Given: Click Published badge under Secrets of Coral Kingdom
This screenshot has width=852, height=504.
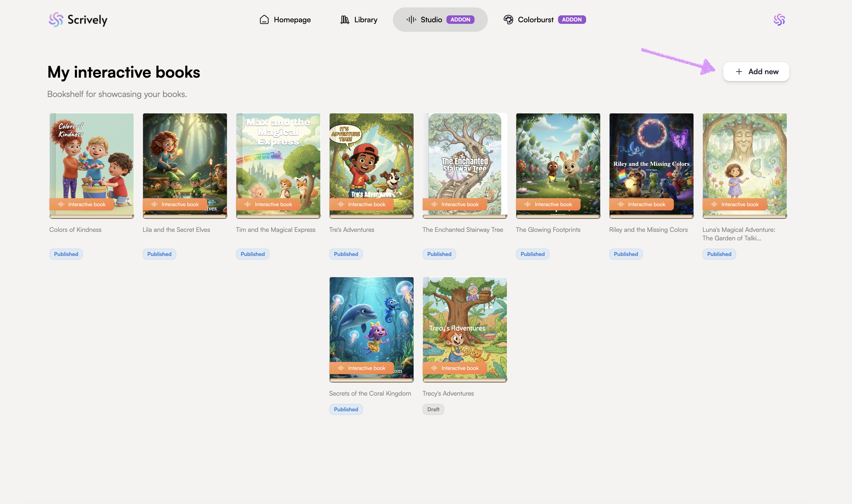Looking at the screenshot, I should (x=346, y=409).
